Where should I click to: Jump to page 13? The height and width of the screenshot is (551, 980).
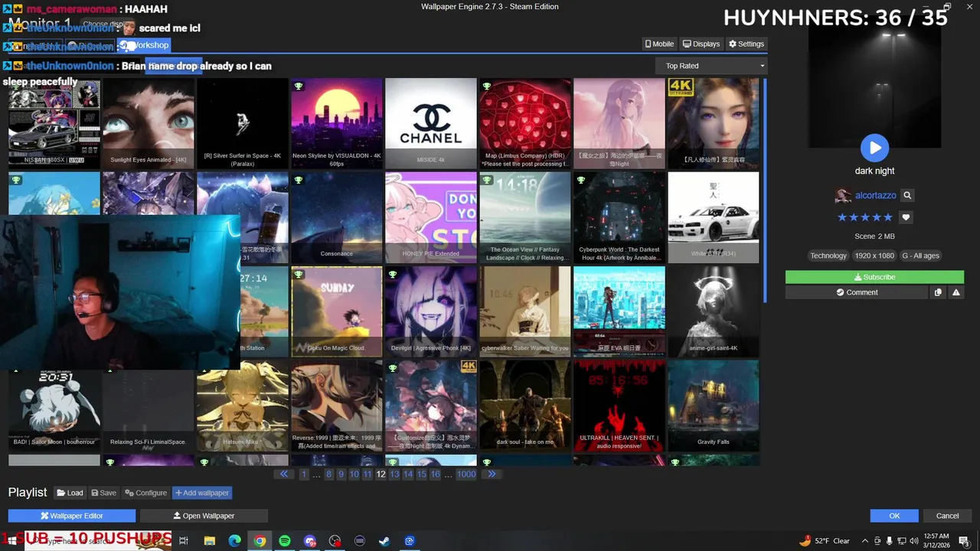[x=394, y=474]
